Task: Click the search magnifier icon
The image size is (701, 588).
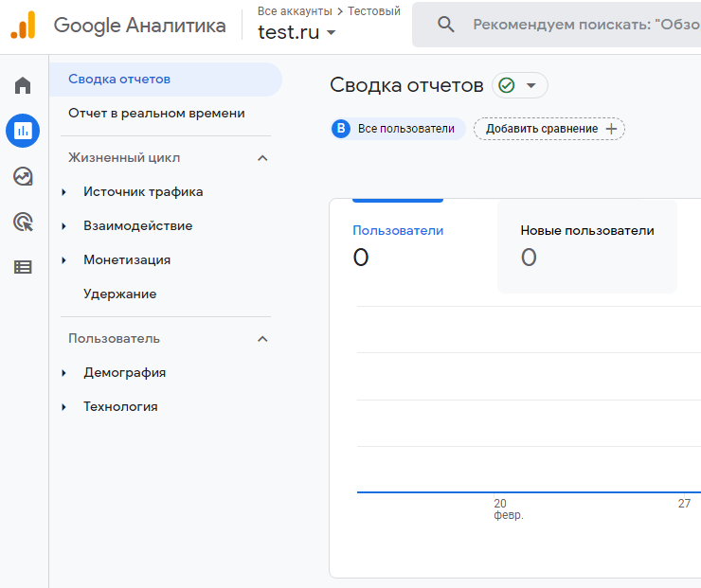Action: pos(446,25)
